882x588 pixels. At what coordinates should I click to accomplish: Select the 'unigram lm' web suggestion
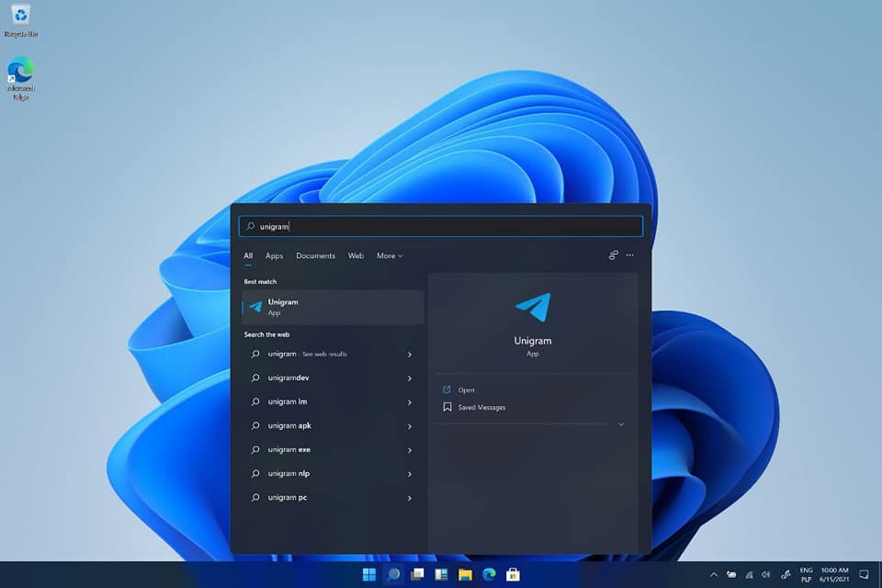tap(333, 401)
